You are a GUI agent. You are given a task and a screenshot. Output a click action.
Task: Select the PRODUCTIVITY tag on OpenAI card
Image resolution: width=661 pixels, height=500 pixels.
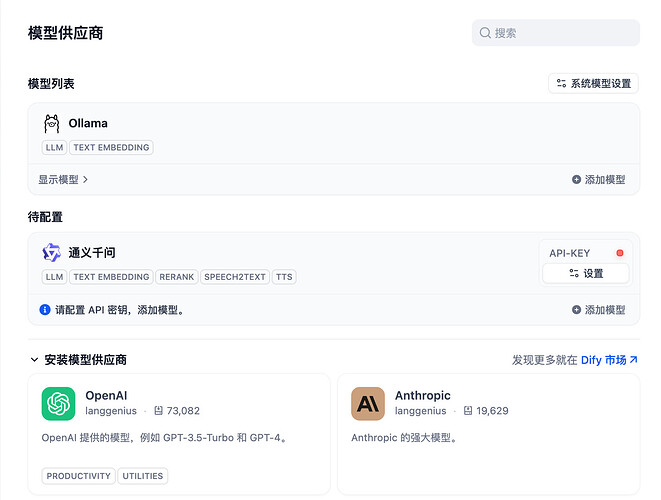click(78, 476)
